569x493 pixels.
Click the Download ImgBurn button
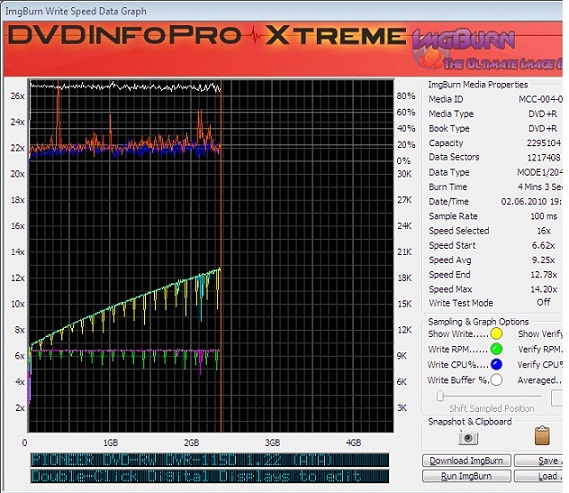point(466,461)
